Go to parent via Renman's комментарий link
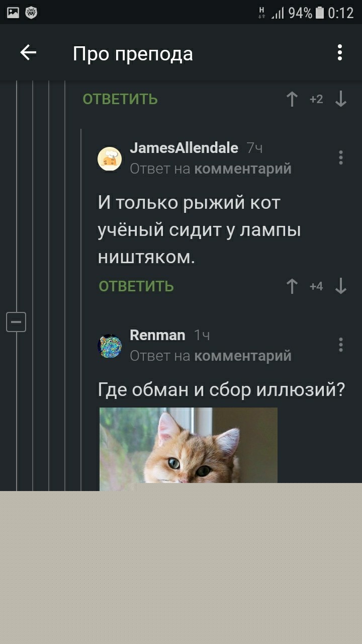The height and width of the screenshot is (644, 362). 243,356
